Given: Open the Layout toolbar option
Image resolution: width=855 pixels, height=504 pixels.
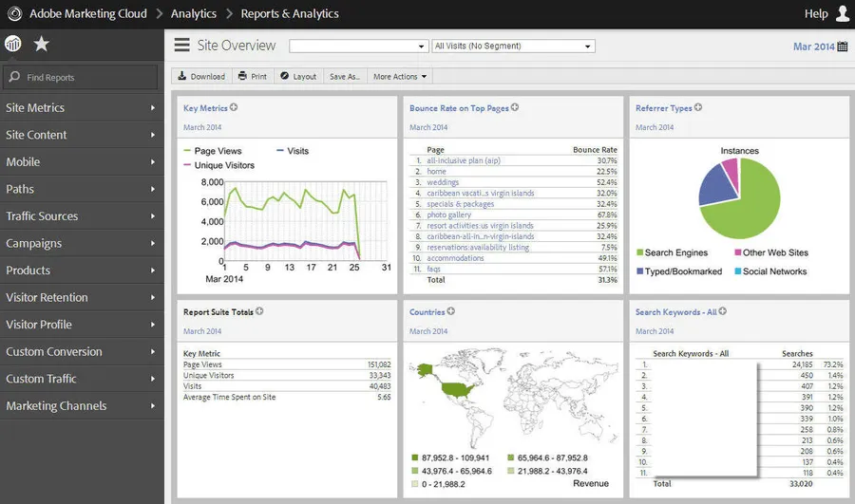Looking at the screenshot, I should point(298,76).
